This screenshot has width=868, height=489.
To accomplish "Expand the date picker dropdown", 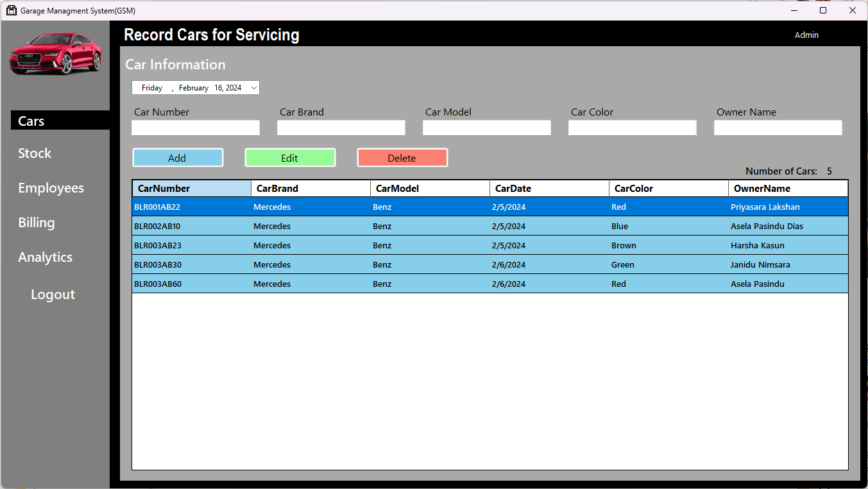I will coord(253,87).
